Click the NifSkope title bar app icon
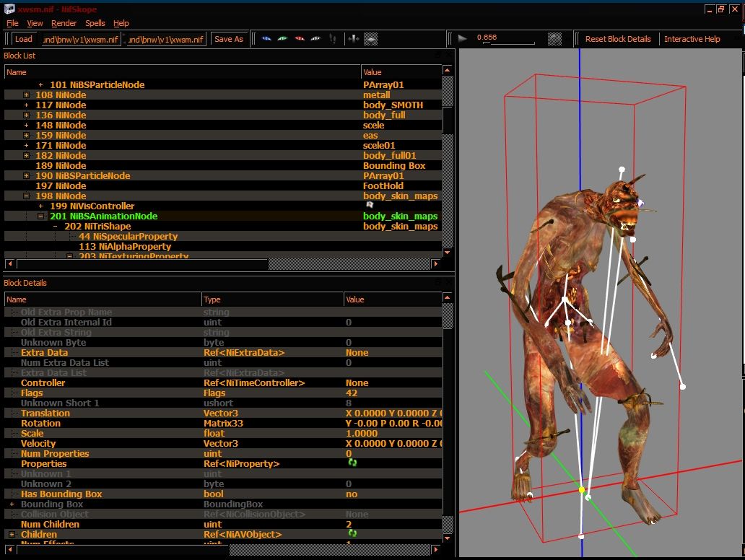 (x=9, y=9)
